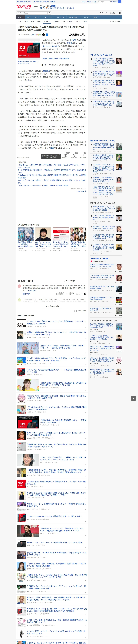The image size is (138, 644).
Task: Share top comment on X
Action: pyautogui.click(x=85, y=294)
